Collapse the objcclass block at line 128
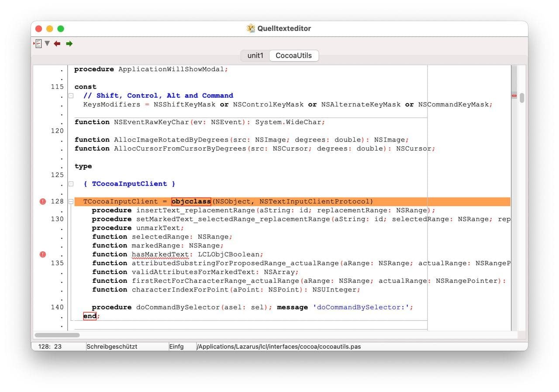 pos(71,201)
